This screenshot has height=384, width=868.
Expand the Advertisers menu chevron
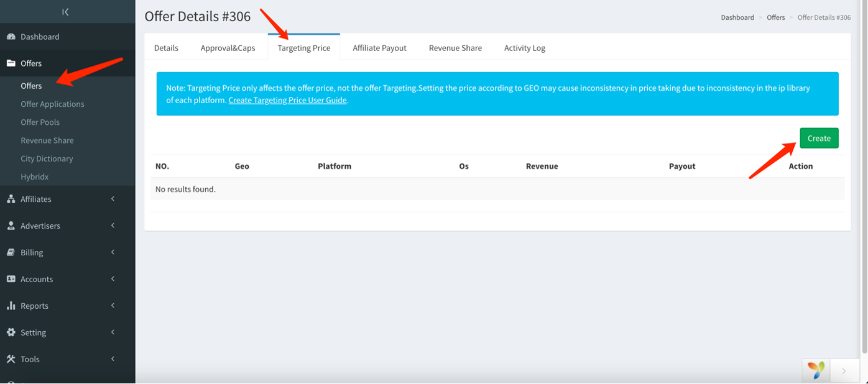(x=113, y=226)
